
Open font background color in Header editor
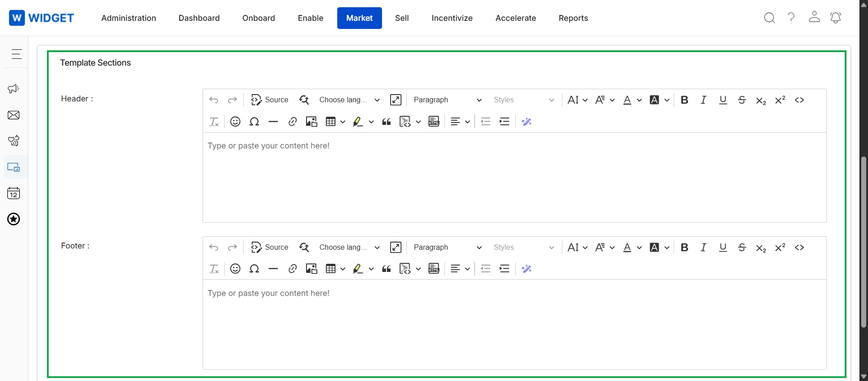[x=659, y=100]
